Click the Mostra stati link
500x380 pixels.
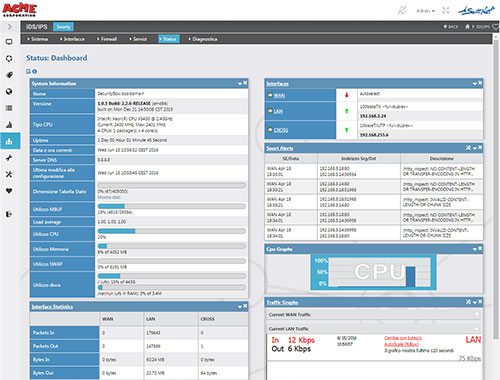[109, 197]
